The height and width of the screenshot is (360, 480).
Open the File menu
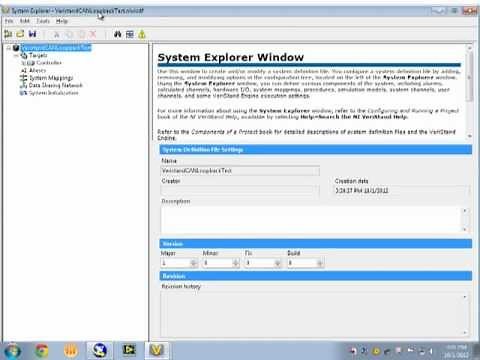point(9,21)
